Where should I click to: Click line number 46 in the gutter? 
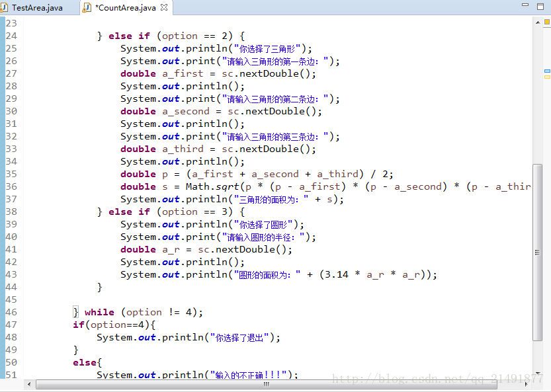[11, 312]
